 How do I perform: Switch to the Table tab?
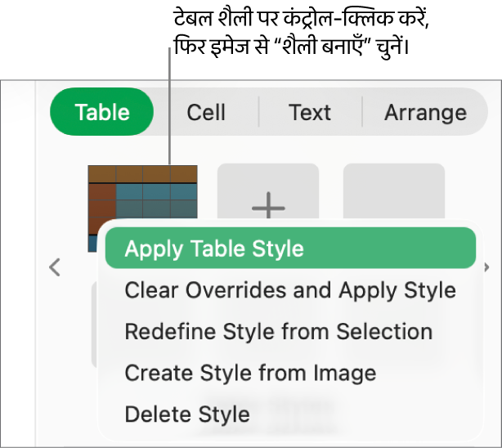pyautogui.click(x=102, y=112)
